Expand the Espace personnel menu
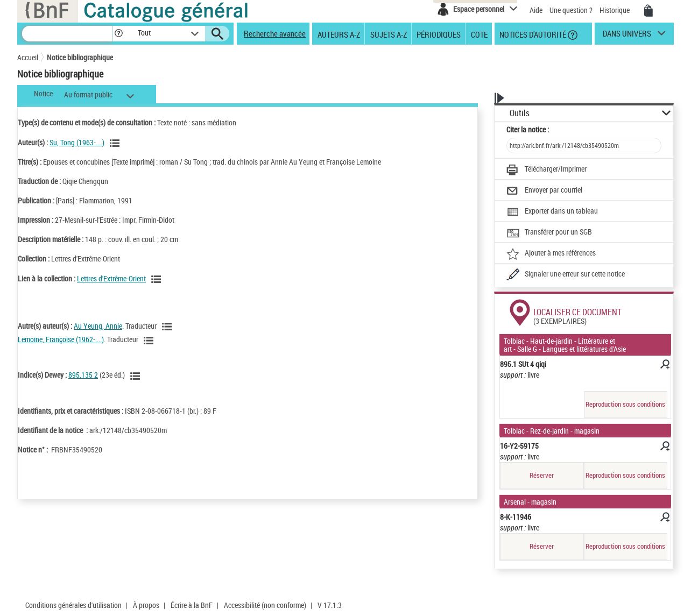This screenshot has width=691, height=616. click(x=513, y=9)
